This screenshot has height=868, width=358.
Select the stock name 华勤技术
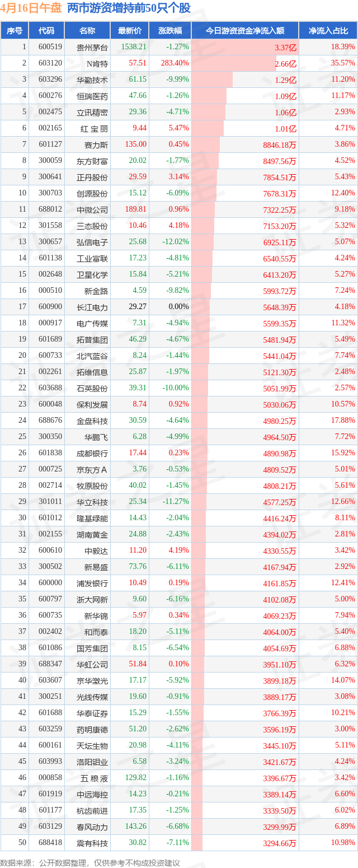92,80
